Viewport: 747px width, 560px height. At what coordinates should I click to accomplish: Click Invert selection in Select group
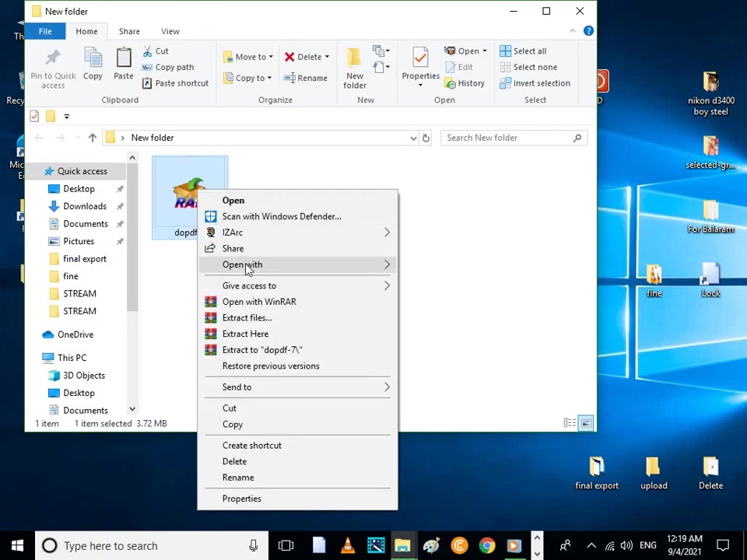pyautogui.click(x=535, y=83)
